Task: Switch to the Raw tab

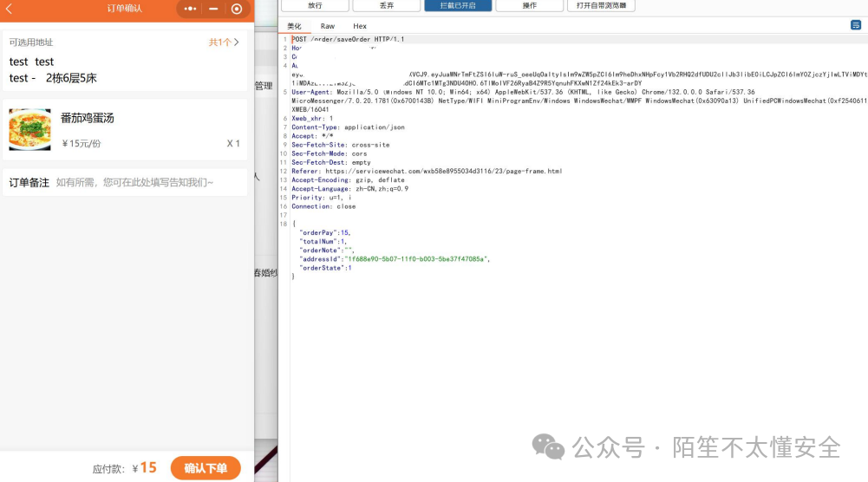Action: pyautogui.click(x=328, y=26)
